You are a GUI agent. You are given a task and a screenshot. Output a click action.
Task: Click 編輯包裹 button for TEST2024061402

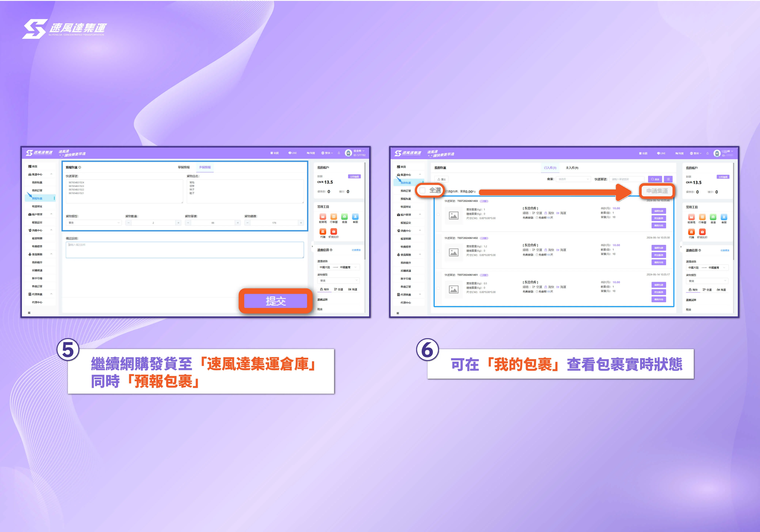coord(658,248)
